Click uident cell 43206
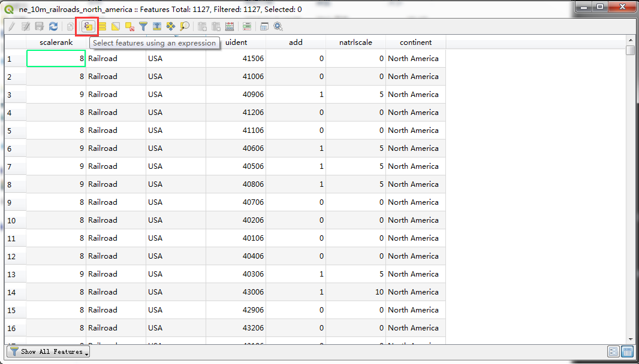639x364 pixels. click(x=236, y=327)
